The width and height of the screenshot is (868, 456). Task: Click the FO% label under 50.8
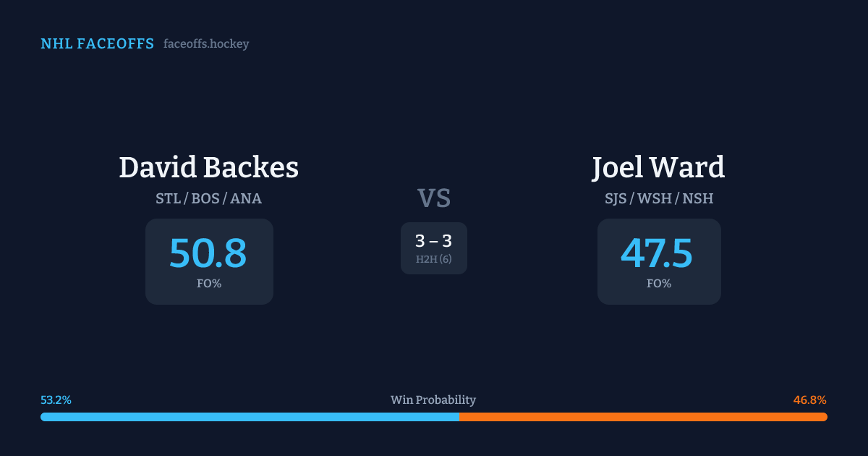tap(209, 284)
